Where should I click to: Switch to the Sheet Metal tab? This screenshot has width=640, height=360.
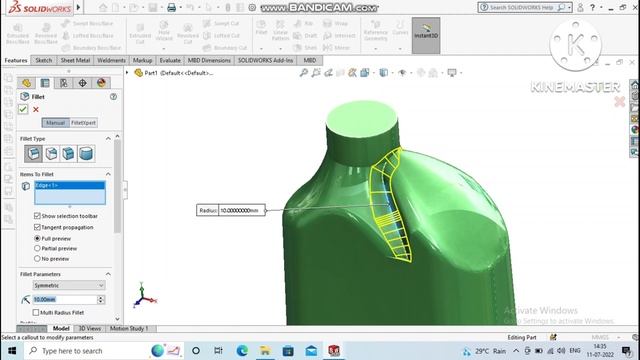tap(75, 60)
